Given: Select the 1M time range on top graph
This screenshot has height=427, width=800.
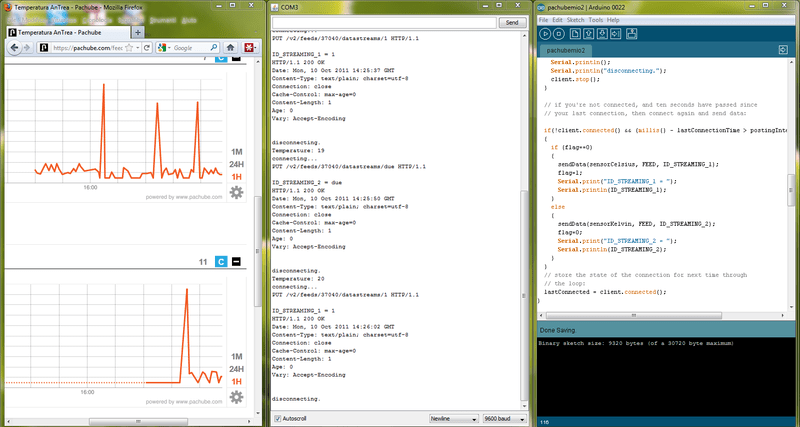Looking at the screenshot, I should tap(237, 150).
